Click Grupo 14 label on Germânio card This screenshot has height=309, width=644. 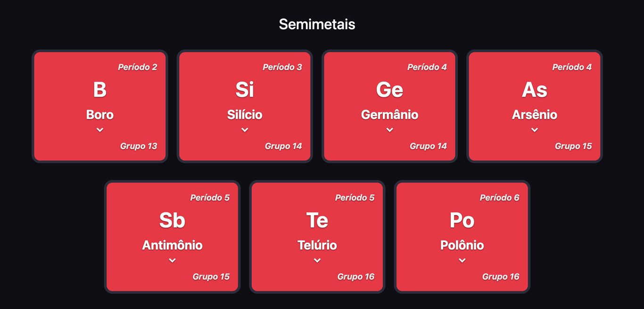click(428, 146)
